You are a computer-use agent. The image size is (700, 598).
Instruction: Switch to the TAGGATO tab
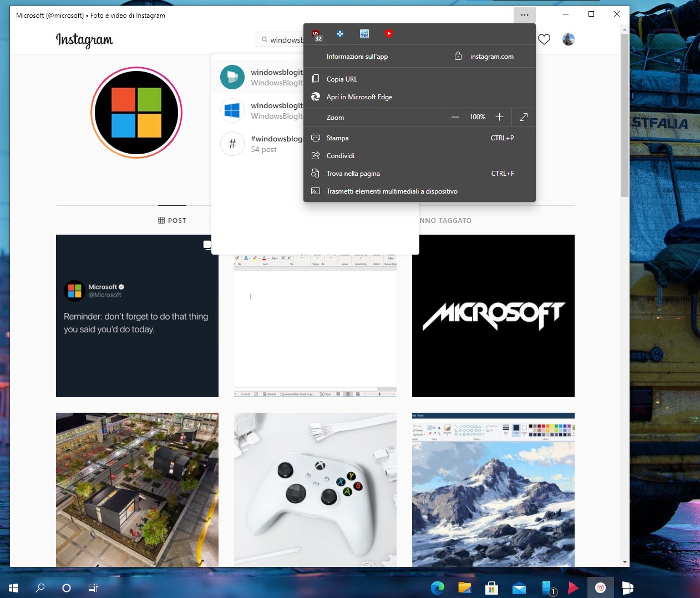pyautogui.click(x=445, y=220)
